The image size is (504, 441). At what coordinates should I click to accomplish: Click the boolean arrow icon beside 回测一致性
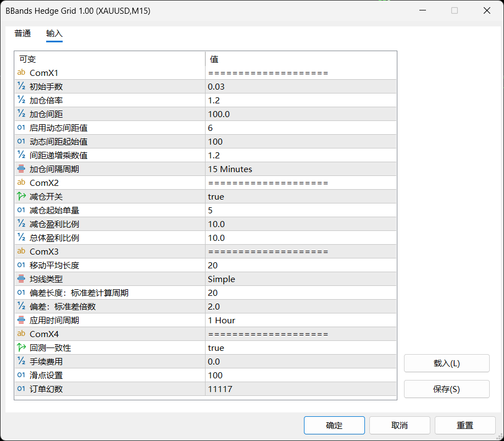point(21,348)
